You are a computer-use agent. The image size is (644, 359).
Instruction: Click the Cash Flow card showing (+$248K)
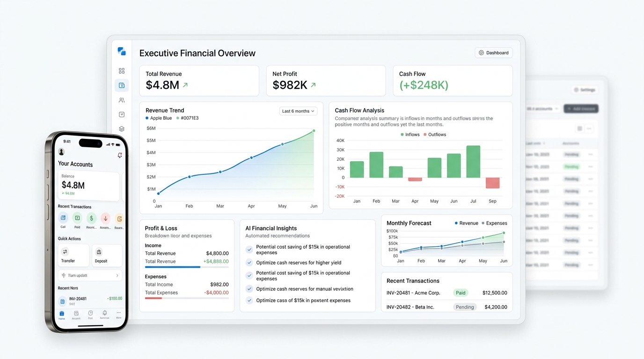pos(453,80)
